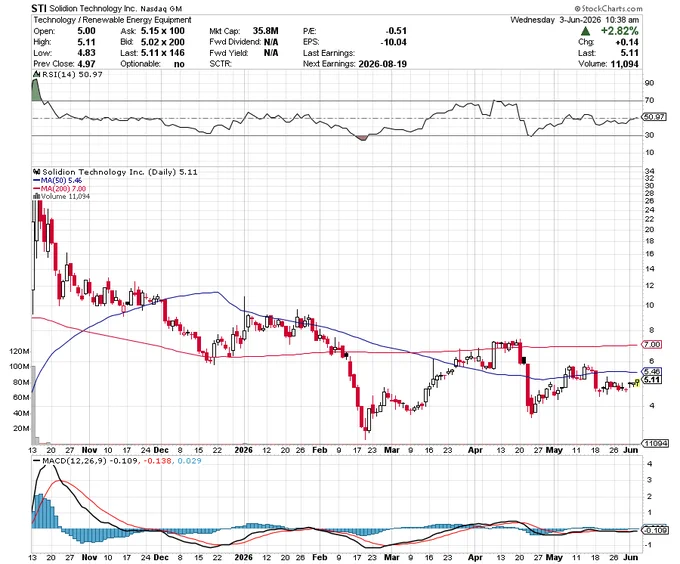Click the Prev Close value 4.97
Image resolution: width=680 pixels, height=564 pixels.
click(86, 64)
